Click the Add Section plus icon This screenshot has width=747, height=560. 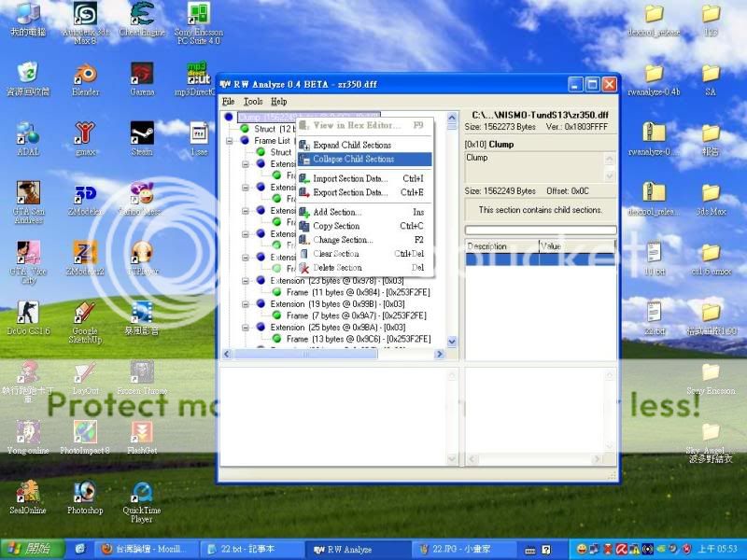[x=304, y=212]
